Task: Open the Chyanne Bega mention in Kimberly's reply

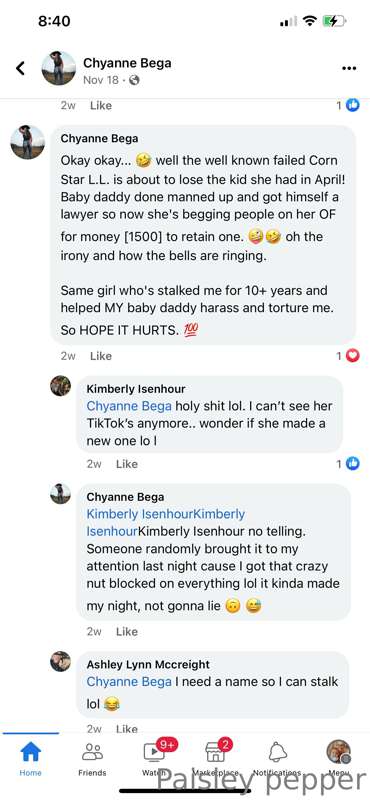Action: [129, 406]
